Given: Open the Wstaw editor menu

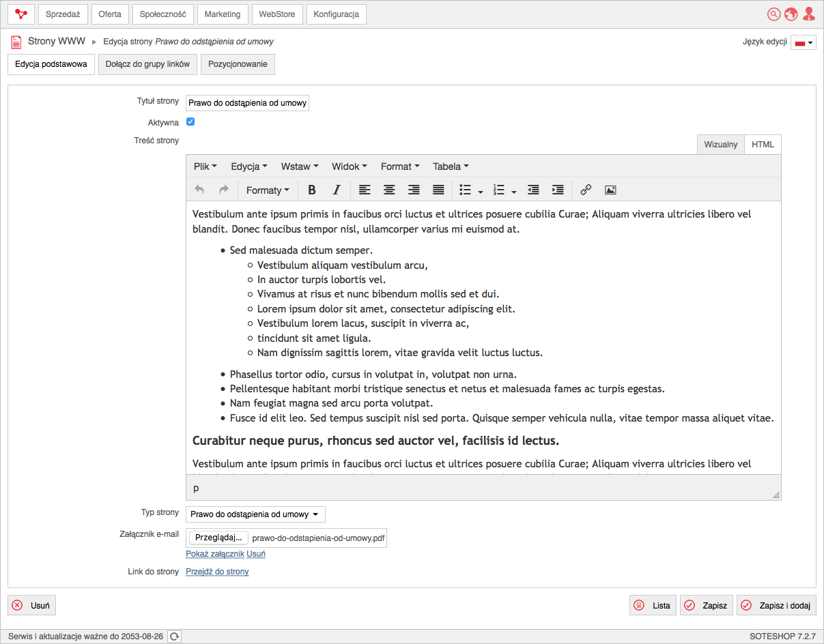Looking at the screenshot, I should [300, 166].
